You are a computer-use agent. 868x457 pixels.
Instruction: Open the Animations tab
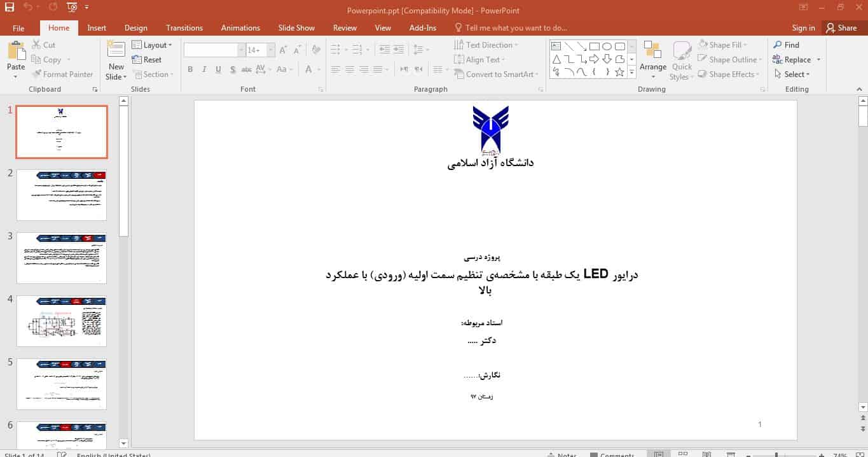click(240, 28)
